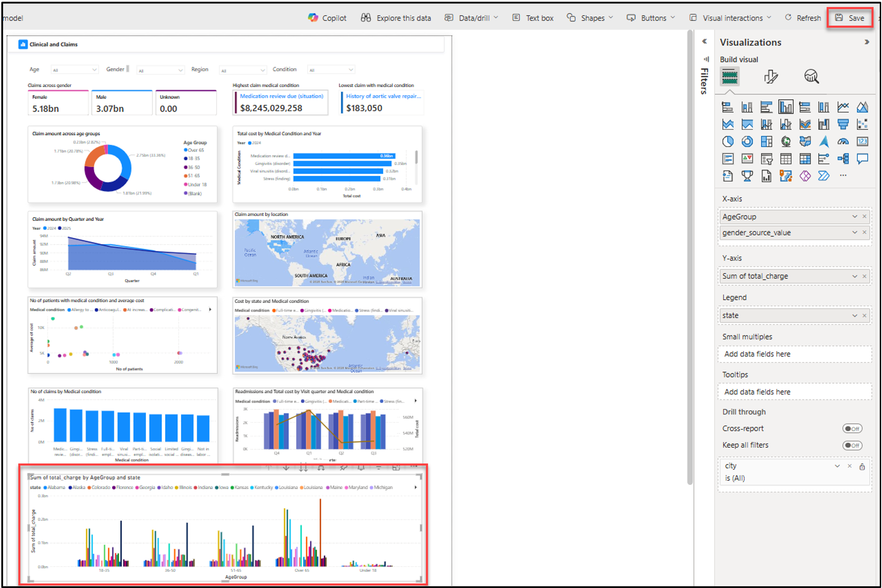Pick the treemap visual icon

click(x=766, y=142)
